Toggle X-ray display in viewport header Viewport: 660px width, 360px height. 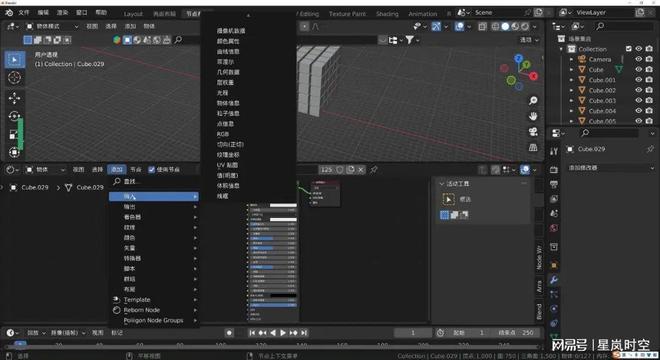[482, 27]
